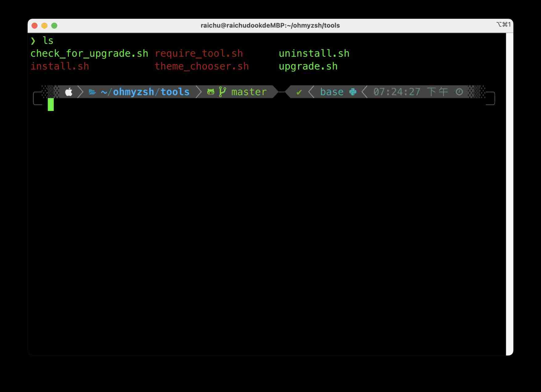Viewport: 541px width, 392px height.
Task: Click require_tool.sh in the listing
Action: coord(199,54)
